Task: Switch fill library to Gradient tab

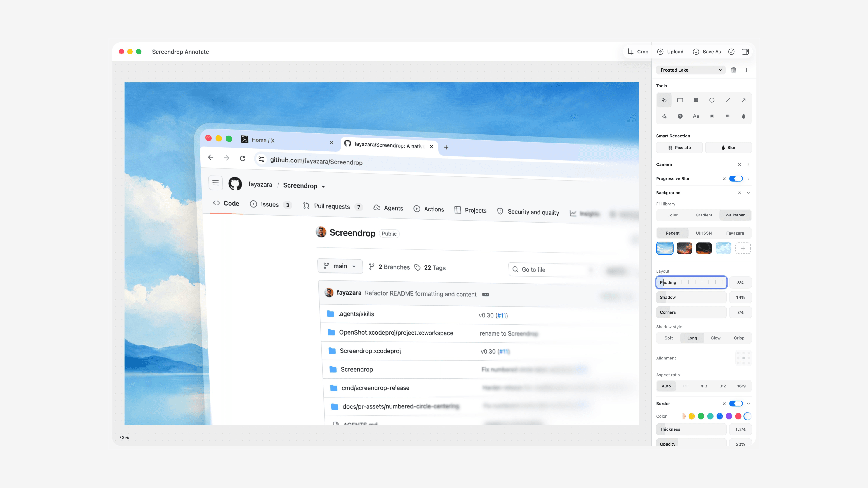Action: click(x=704, y=215)
